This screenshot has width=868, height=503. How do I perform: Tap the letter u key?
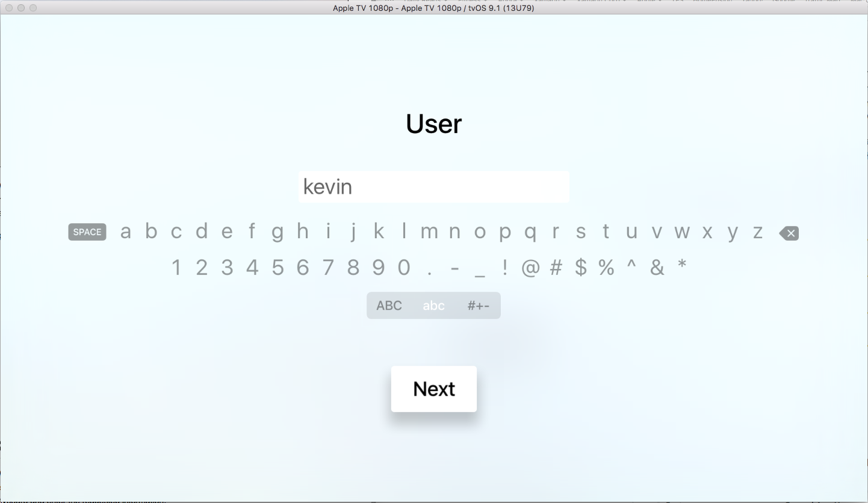pyautogui.click(x=631, y=232)
